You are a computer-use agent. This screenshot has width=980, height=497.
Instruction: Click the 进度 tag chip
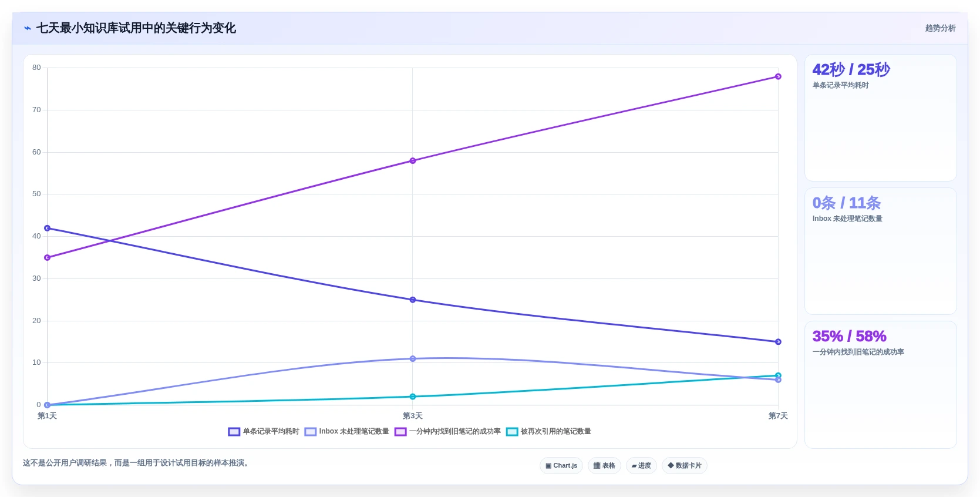(x=641, y=465)
